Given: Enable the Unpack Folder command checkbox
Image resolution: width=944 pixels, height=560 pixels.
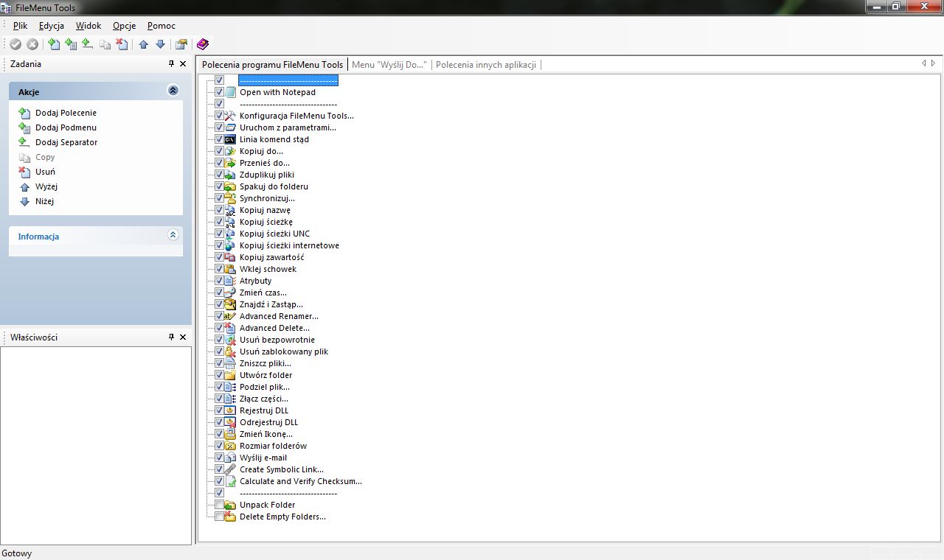Looking at the screenshot, I should [x=219, y=505].
